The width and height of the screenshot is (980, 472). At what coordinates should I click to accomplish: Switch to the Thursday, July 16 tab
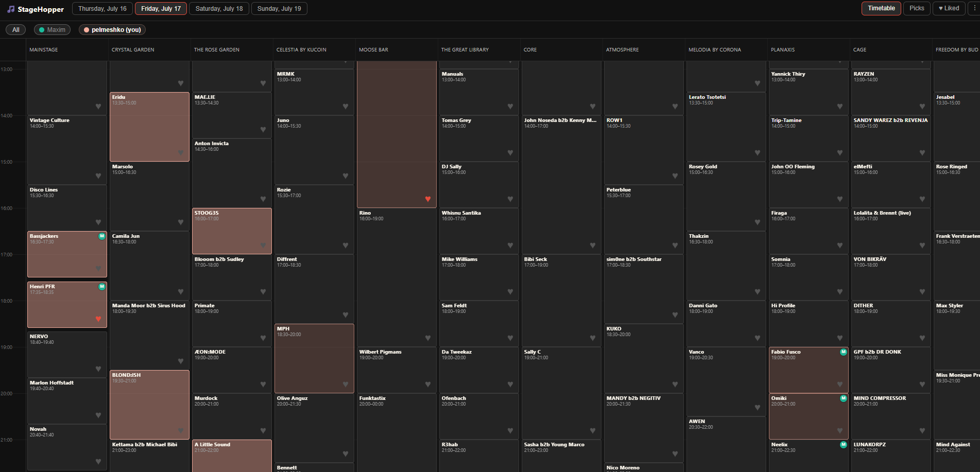tap(102, 9)
